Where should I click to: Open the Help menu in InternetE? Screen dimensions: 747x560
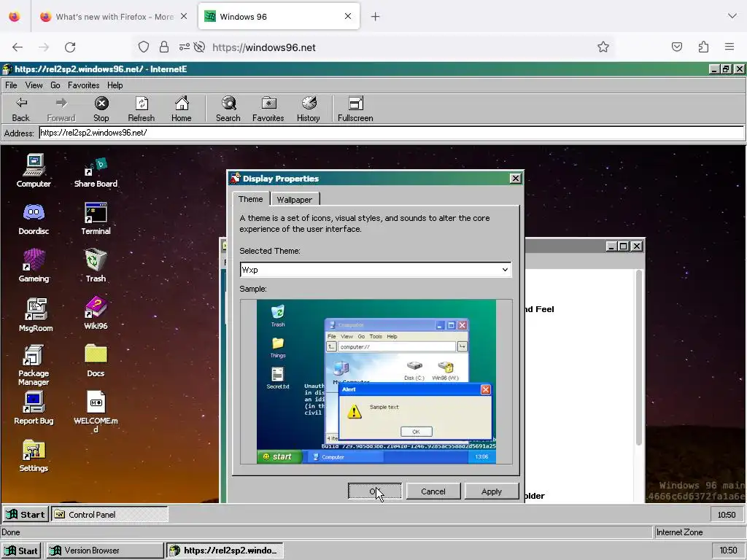(x=115, y=85)
